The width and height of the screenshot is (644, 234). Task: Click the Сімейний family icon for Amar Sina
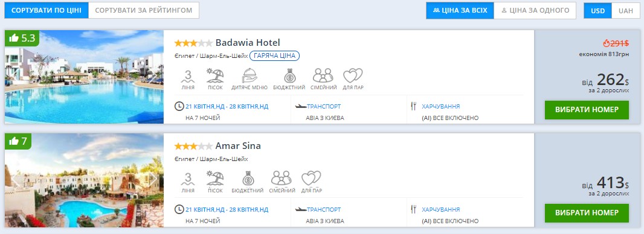click(282, 182)
